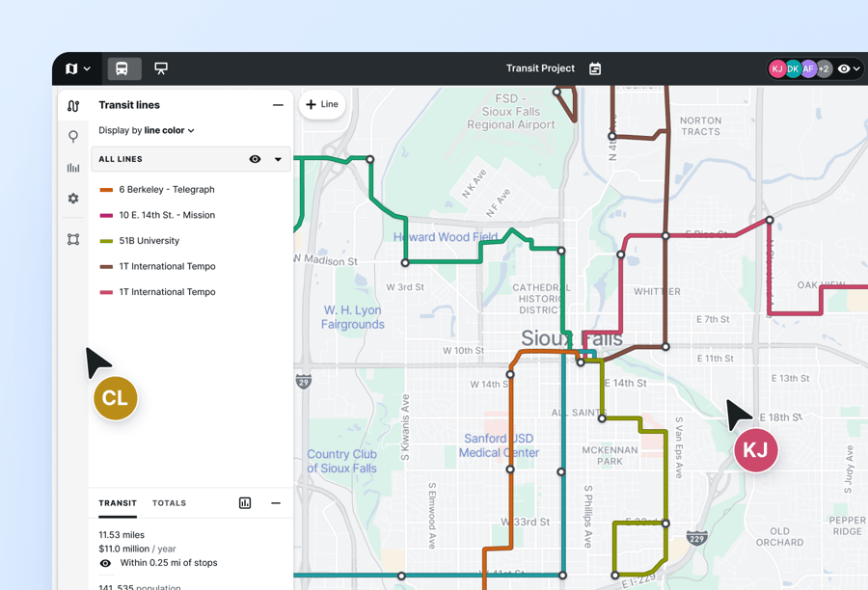Click the McKennan Park label
The width and height of the screenshot is (868, 590).
click(x=610, y=455)
